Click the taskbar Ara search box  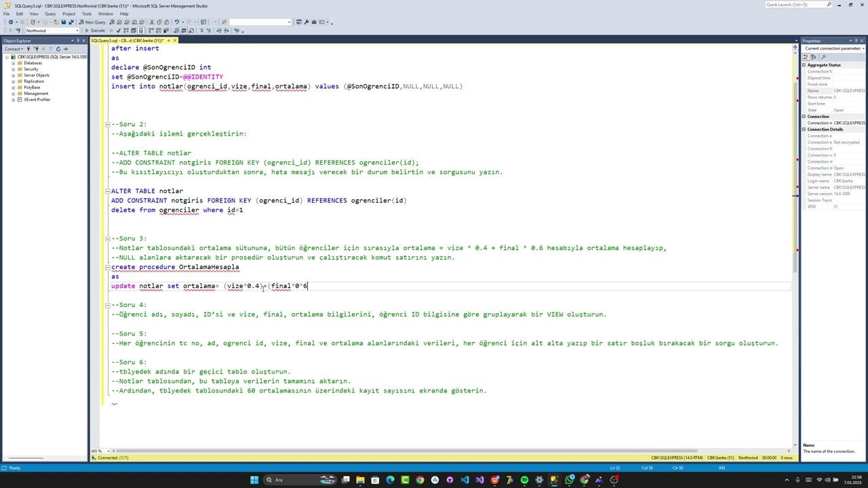coord(301,480)
